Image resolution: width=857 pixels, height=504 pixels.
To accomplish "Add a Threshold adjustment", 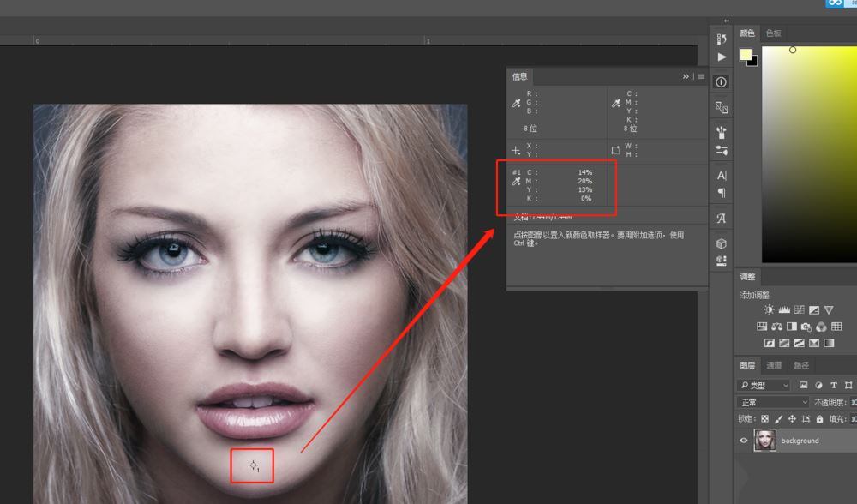I will 799,343.
